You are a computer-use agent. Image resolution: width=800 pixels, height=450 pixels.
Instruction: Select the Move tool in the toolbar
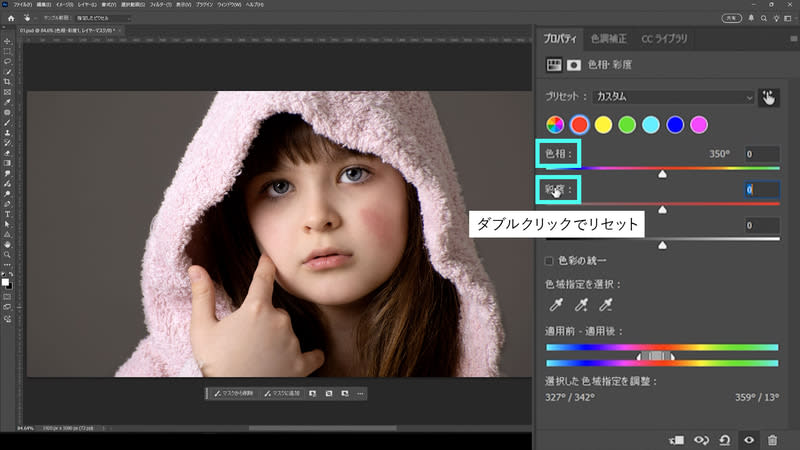point(8,40)
